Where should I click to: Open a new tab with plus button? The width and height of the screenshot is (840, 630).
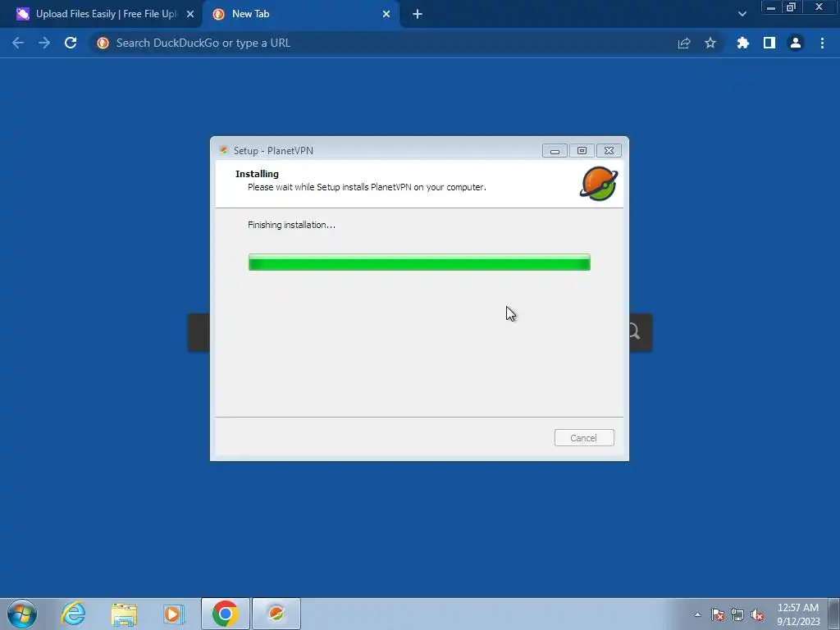418,14
